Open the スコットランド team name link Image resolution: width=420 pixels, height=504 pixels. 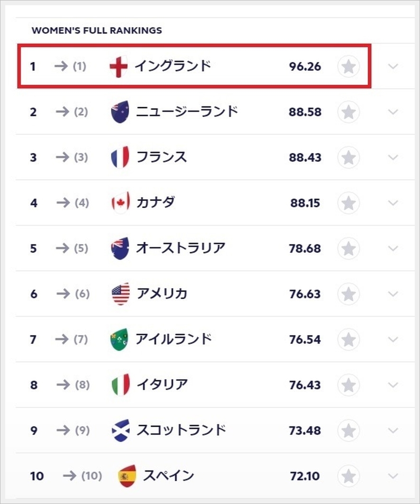coord(181,431)
